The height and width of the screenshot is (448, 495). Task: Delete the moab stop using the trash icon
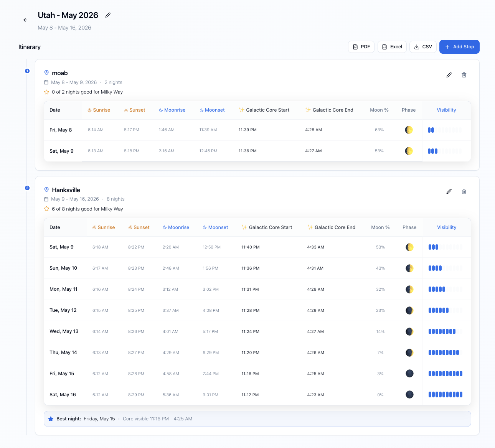click(x=464, y=75)
